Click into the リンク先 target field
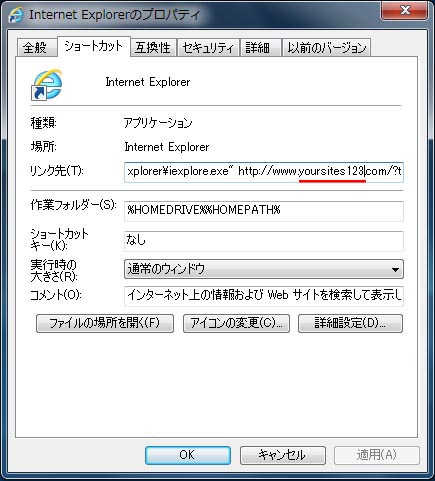Viewport: 435px width, 481px height. point(264,172)
